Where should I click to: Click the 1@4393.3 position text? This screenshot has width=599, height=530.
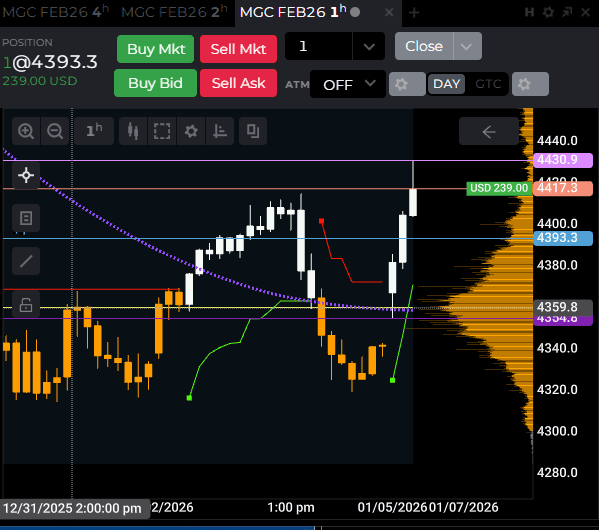pos(50,62)
